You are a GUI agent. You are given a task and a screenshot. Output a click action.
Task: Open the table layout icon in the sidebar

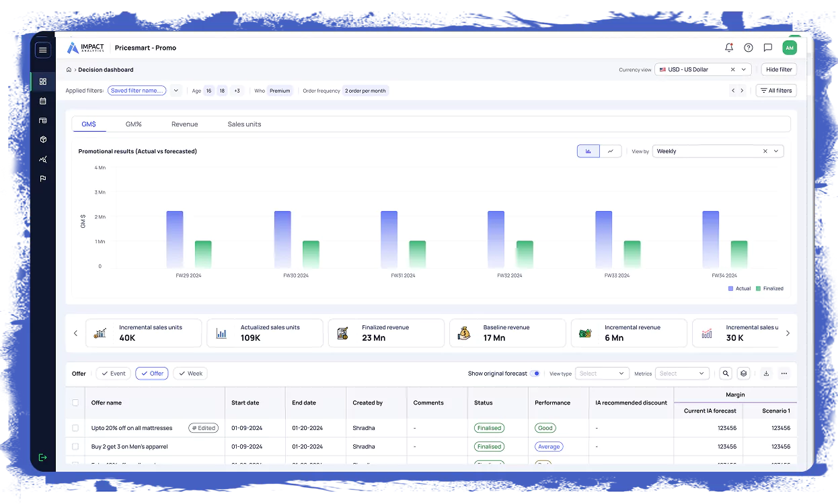coord(43,120)
